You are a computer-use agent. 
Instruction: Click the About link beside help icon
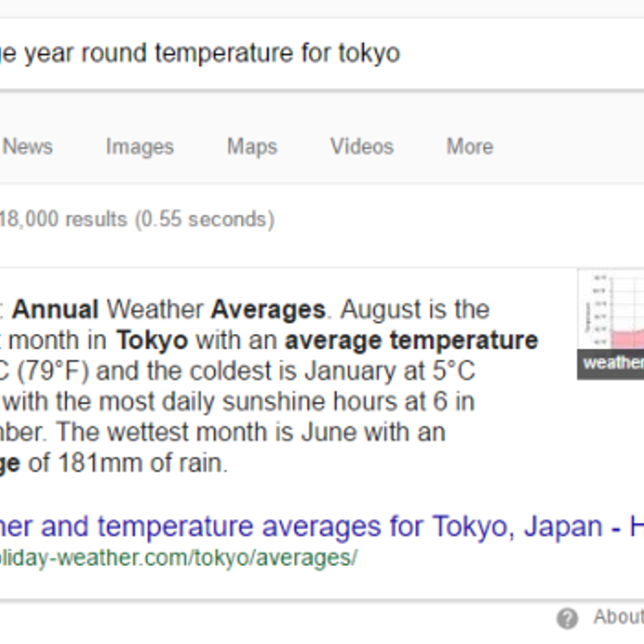[618, 617]
